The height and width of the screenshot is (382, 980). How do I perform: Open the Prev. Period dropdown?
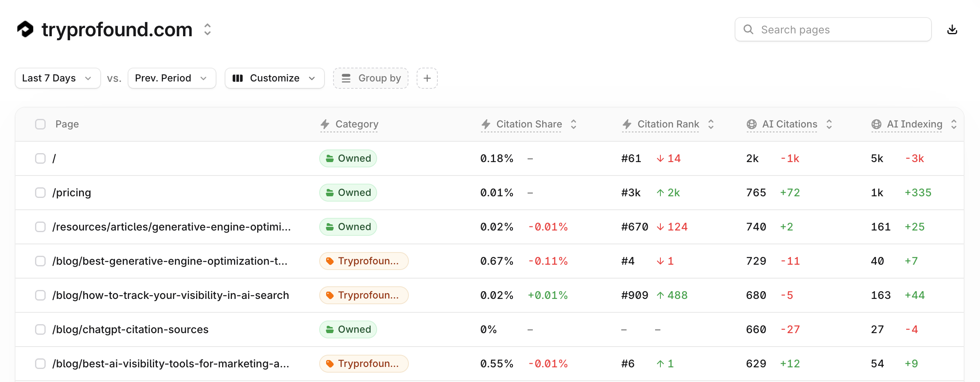click(x=172, y=78)
